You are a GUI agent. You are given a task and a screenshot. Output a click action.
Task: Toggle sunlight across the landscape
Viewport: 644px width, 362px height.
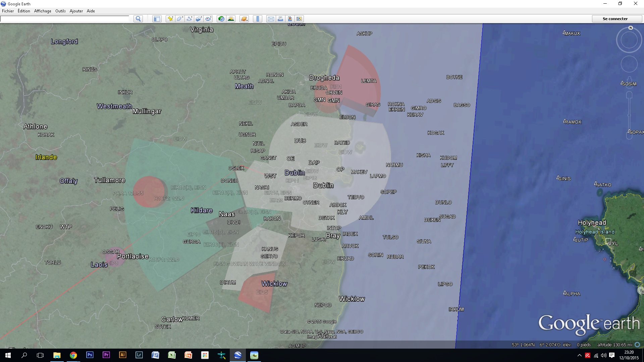click(231, 19)
